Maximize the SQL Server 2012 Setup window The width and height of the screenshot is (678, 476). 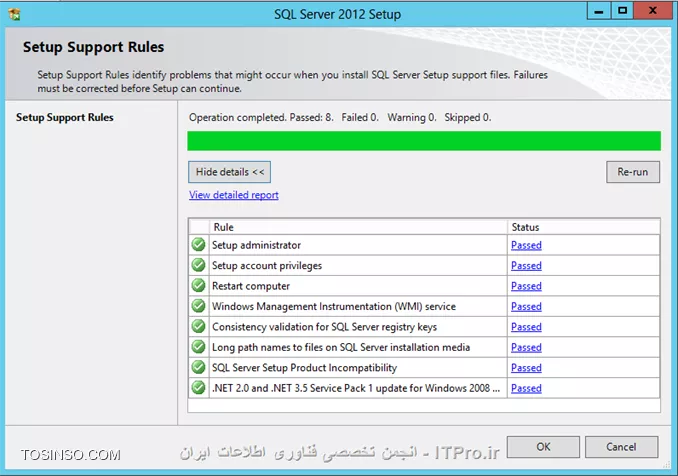pos(622,11)
